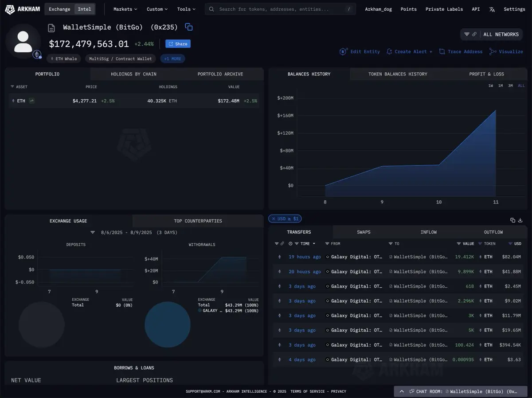Download transfers with the download icon
Viewport: 532px width, 398px height.
(x=520, y=220)
